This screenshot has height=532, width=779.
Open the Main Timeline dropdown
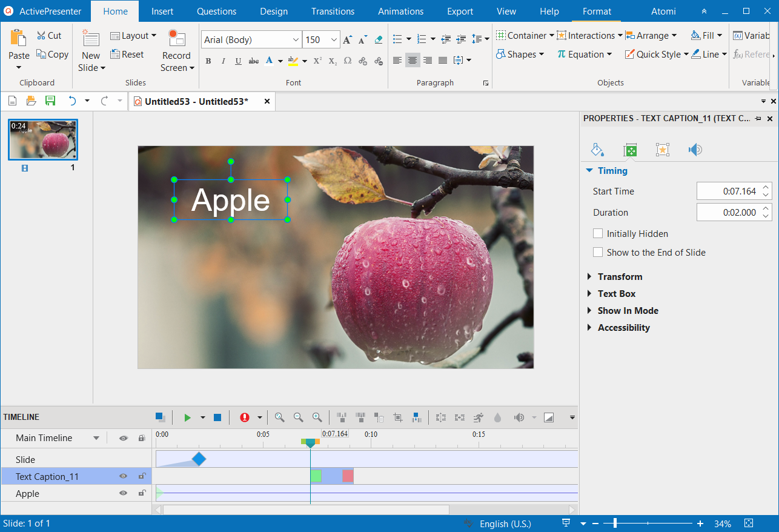click(96, 438)
